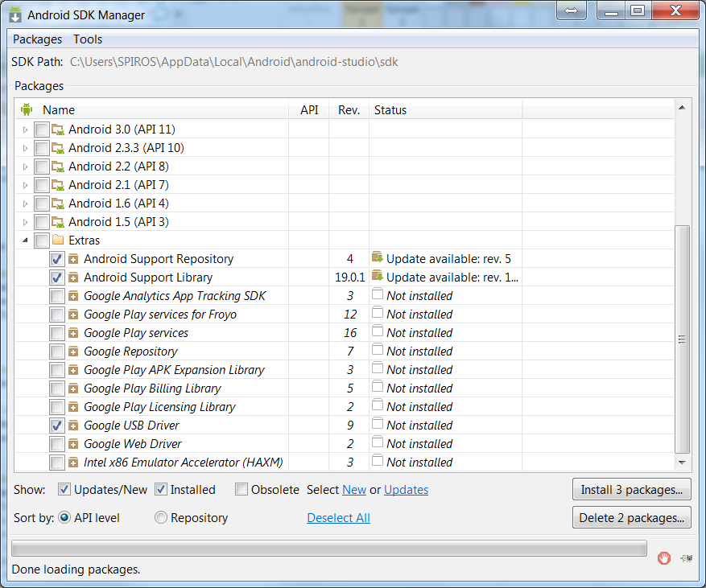This screenshot has width=706, height=588.
Task: Click the Android 2.3.3 platform folder icon
Action: tap(58, 148)
